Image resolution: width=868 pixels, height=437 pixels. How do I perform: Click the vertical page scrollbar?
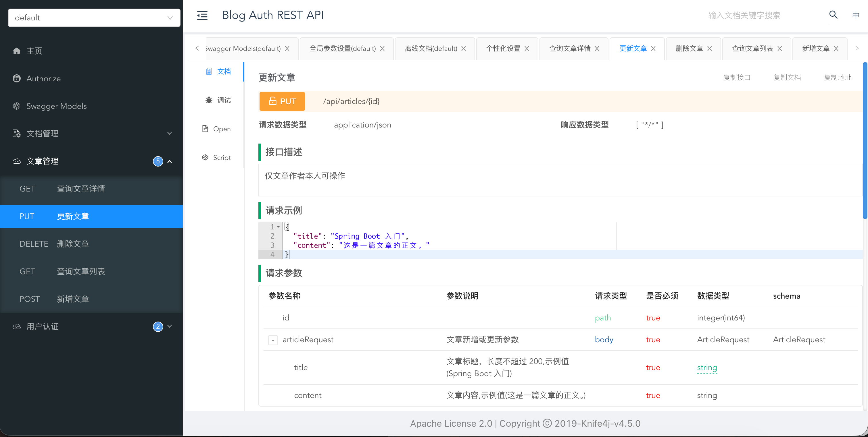(x=865, y=140)
